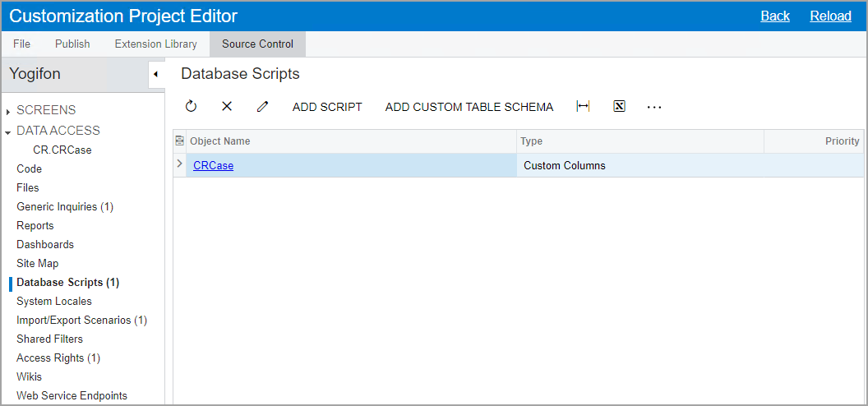
Task: Click the Refresh icon in the toolbar
Action: tap(192, 107)
